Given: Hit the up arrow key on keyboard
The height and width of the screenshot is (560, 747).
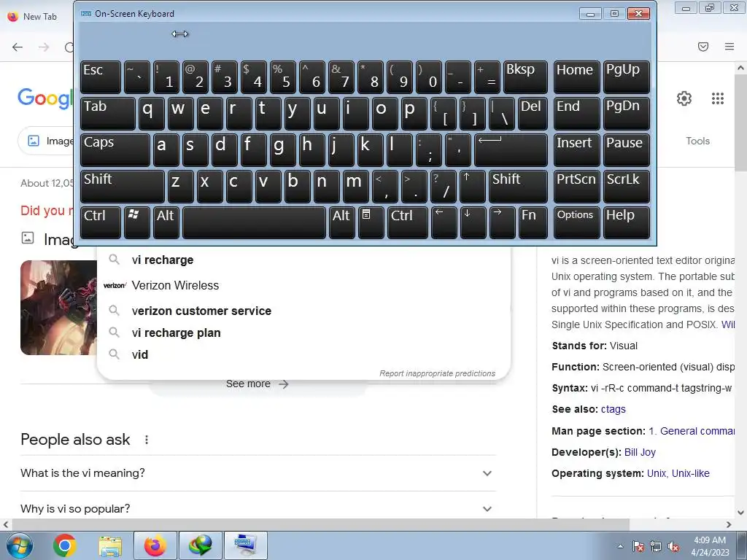Looking at the screenshot, I should (473, 186).
